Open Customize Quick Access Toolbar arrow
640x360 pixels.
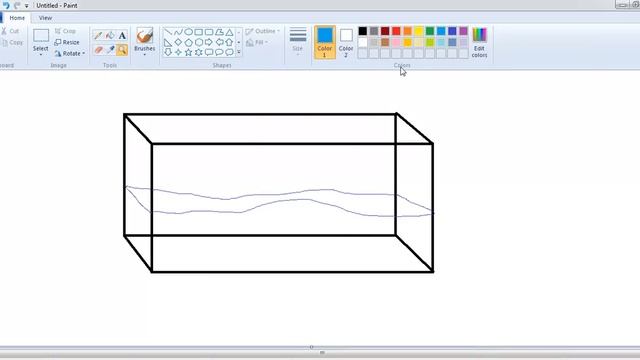(x=27, y=6)
